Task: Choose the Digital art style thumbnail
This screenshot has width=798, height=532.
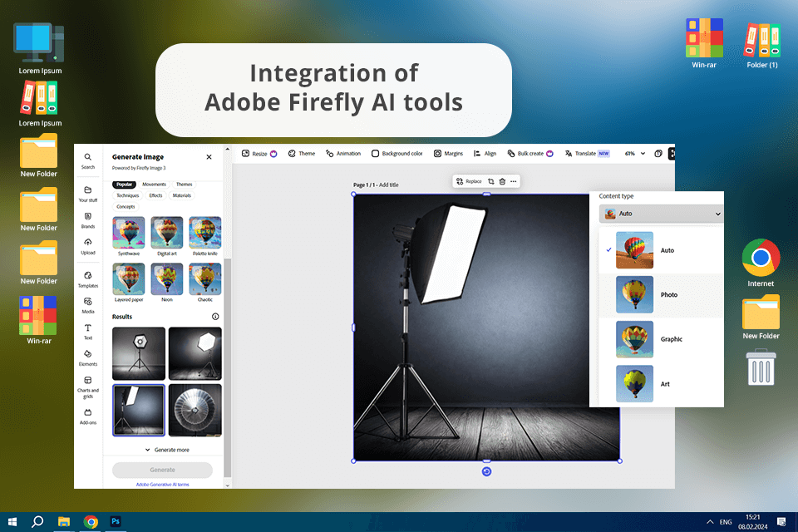Action: [167, 233]
